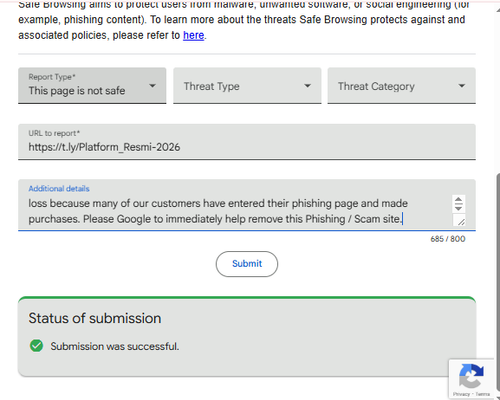Expand the Threat Category dropdown
Screen dimensions: 500x400
(402, 86)
